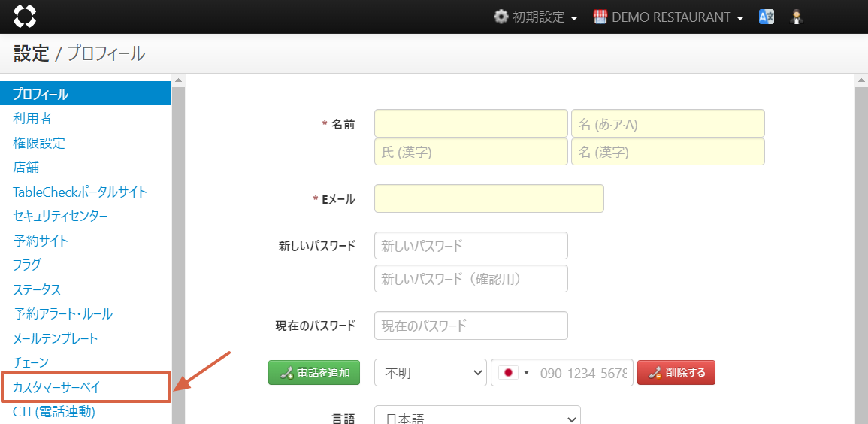Screen dimensions: 868x424
Task: Click the sidebar scrollbar up arrow
Action: [x=178, y=80]
